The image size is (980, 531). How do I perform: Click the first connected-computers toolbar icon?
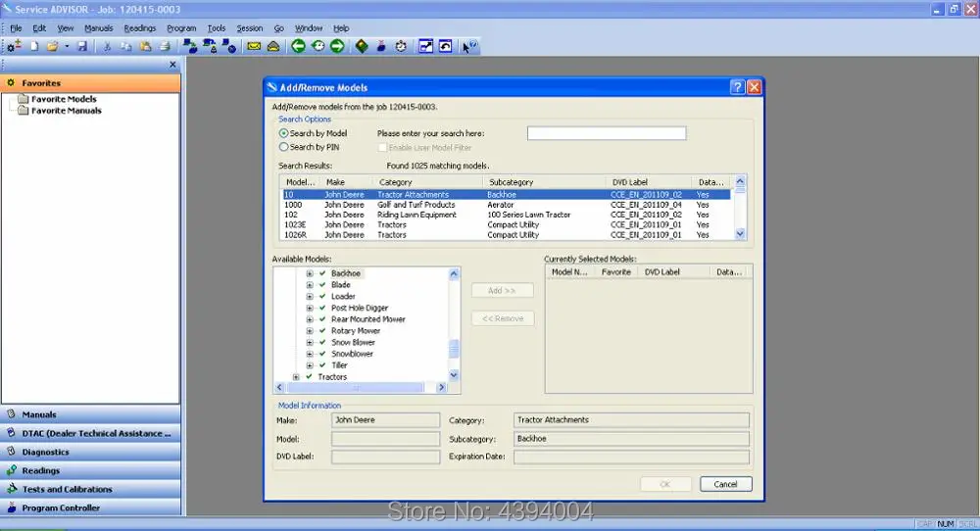click(x=190, y=46)
